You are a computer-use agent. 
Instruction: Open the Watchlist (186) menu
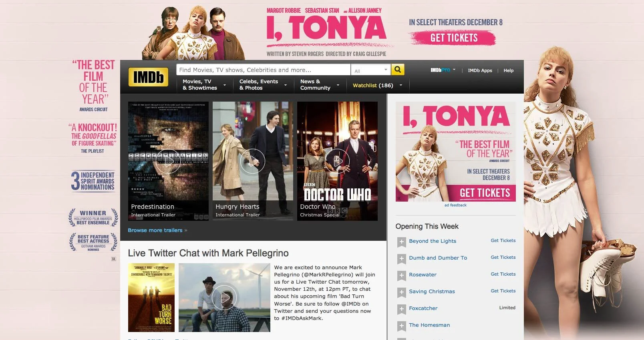click(377, 85)
